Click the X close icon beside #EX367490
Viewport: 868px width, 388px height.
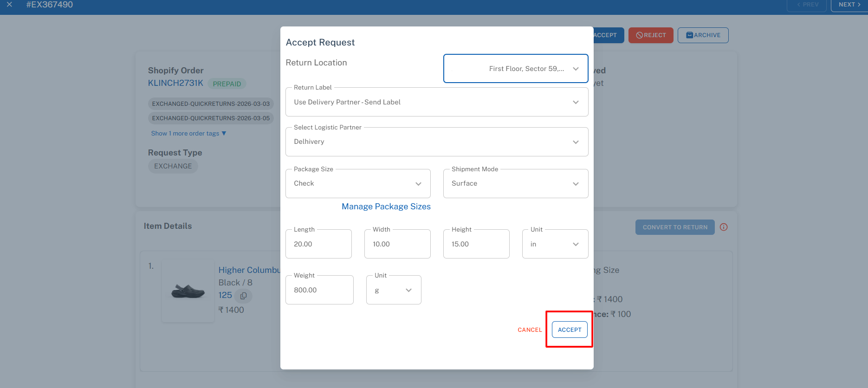coord(9,5)
